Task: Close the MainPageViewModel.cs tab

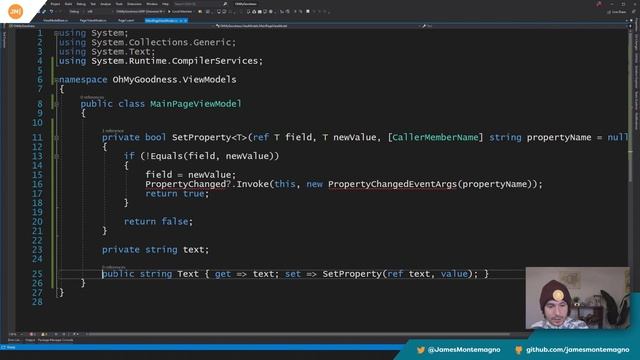Action: click(x=185, y=20)
